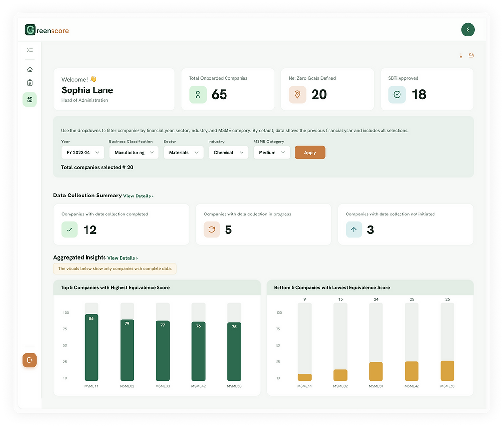Click the not initiated arrow icon

pyautogui.click(x=353, y=230)
